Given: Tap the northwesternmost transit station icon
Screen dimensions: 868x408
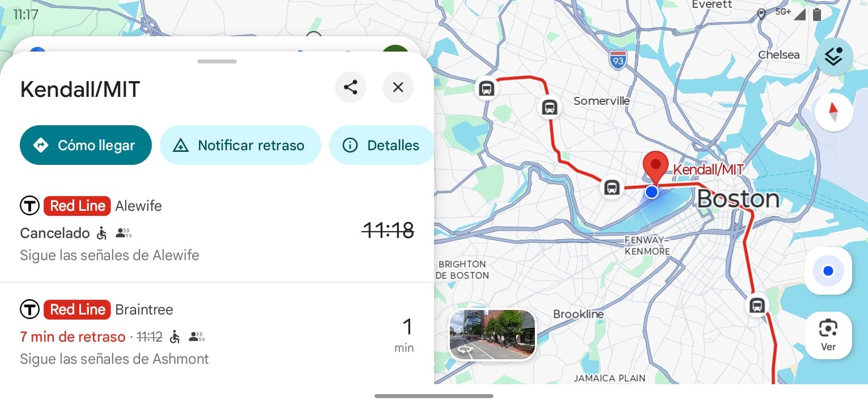Looking at the screenshot, I should click(x=486, y=88).
